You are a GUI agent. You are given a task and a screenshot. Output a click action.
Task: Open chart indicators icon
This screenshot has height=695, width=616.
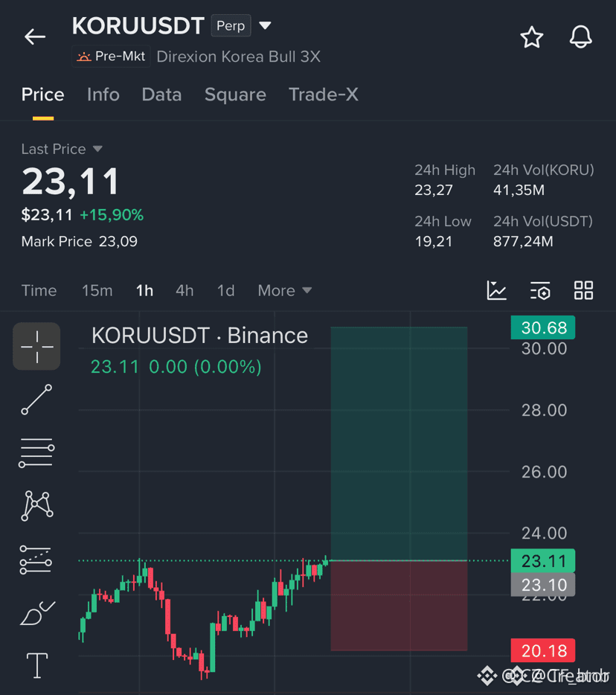pos(496,290)
